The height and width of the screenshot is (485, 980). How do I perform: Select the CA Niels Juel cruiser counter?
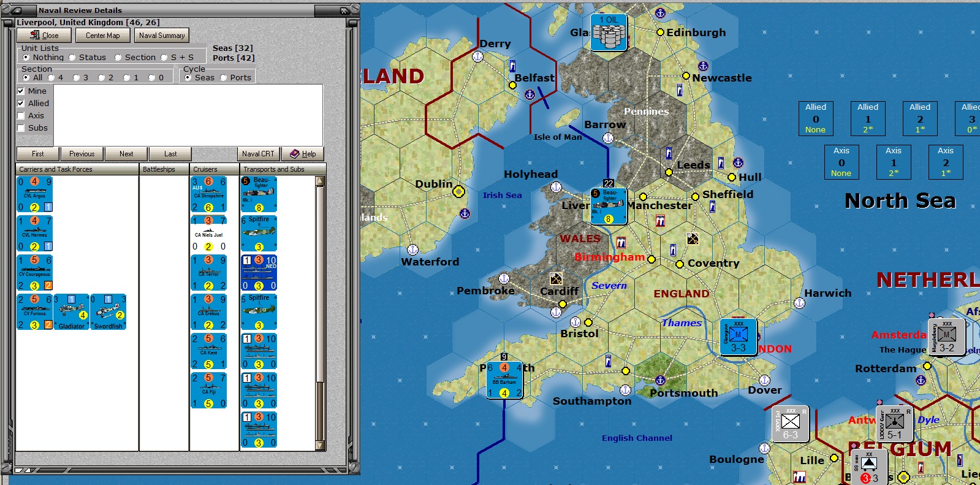tap(209, 234)
